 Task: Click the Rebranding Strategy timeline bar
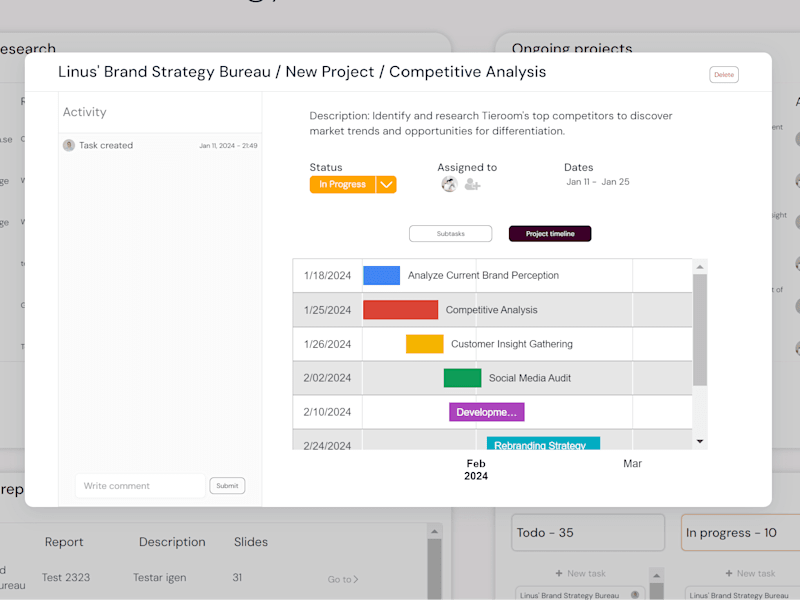tap(543, 443)
